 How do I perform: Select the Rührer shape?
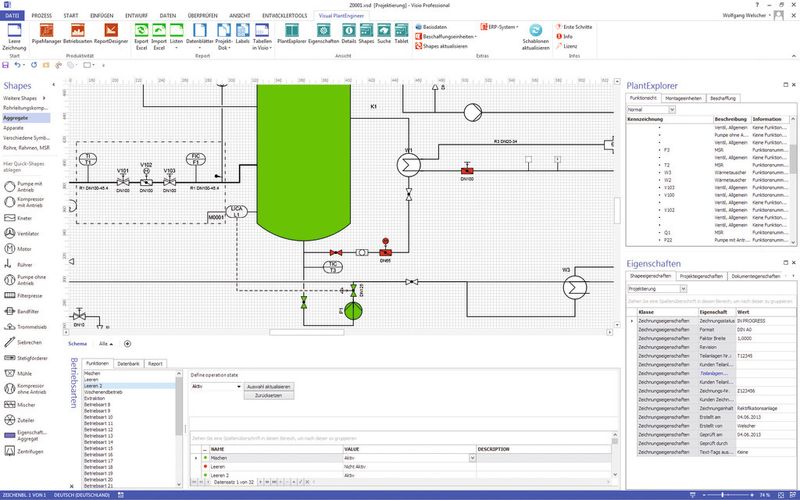click(x=18, y=265)
